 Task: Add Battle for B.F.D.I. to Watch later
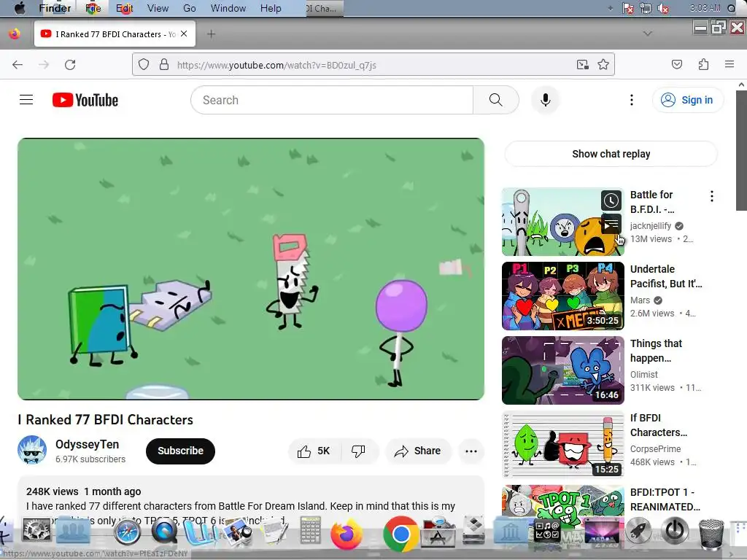point(611,201)
